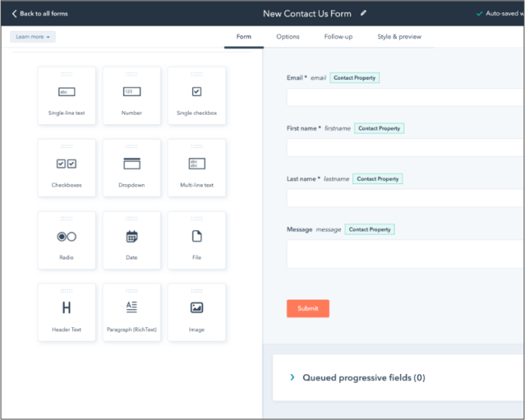Select the Single checkbox field tile
This screenshot has height=420, width=525.
[x=196, y=94]
